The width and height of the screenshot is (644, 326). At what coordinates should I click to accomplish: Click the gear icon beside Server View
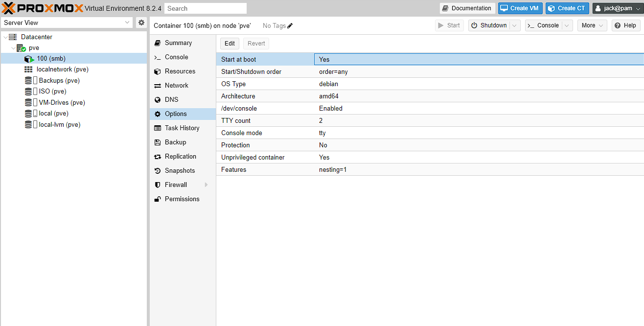141,23
